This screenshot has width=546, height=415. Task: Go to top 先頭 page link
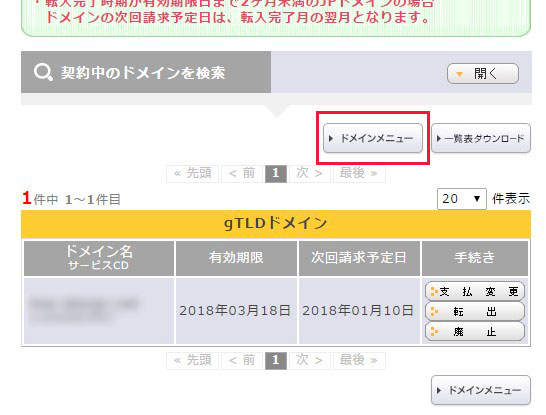[193, 173]
